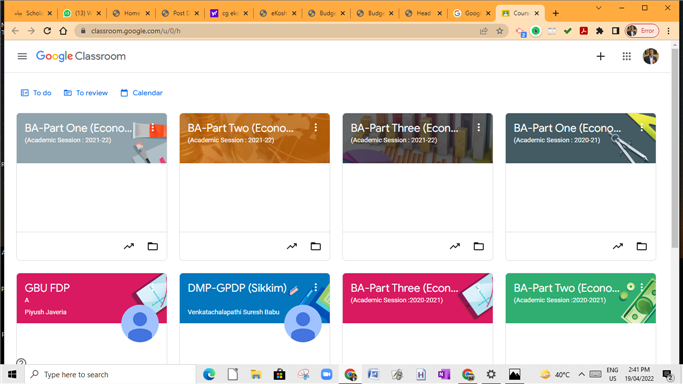683x384 pixels.
Task: Open three-dot menu on BA-Part Two 2021-22 card
Action: (316, 128)
